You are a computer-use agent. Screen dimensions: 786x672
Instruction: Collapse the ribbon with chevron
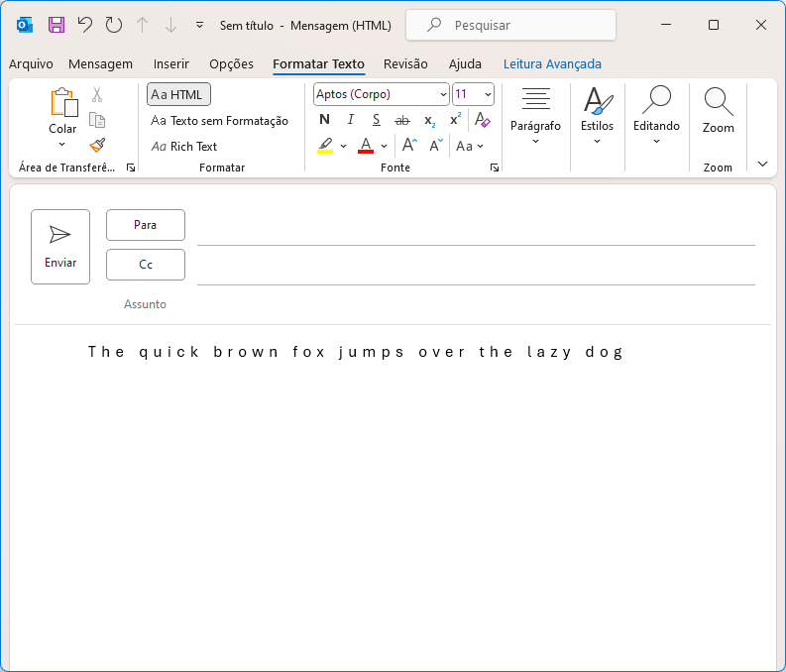pyautogui.click(x=762, y=164)
